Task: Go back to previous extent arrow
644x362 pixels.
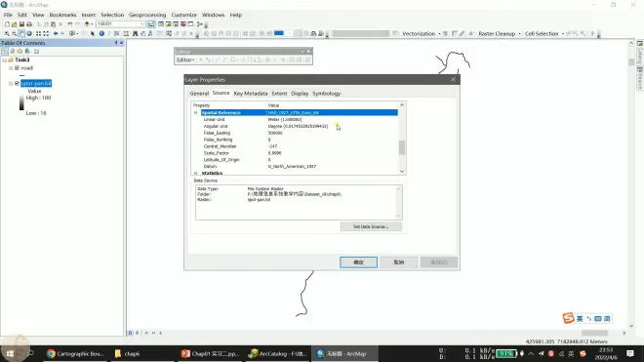Action: pyautogui.click(x=55, y=34)
